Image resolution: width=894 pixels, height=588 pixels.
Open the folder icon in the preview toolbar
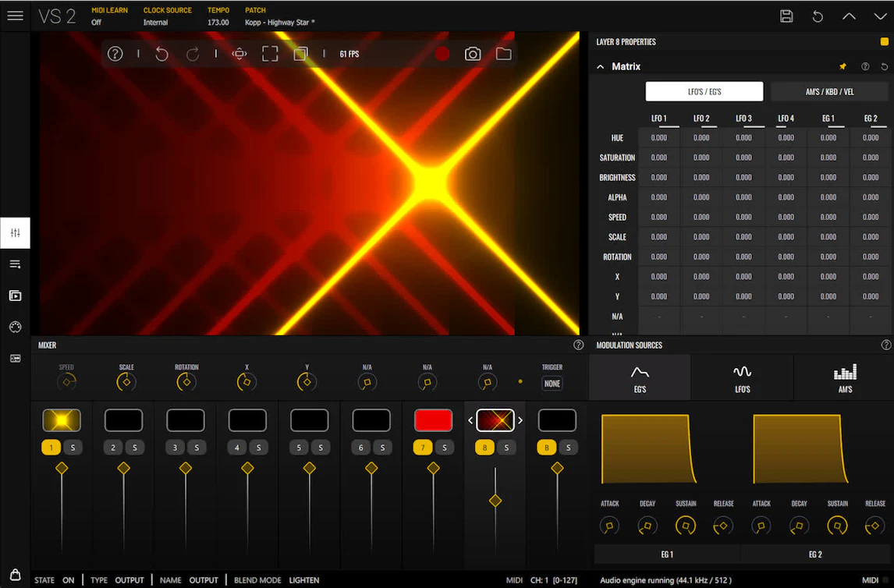point(504,54)
